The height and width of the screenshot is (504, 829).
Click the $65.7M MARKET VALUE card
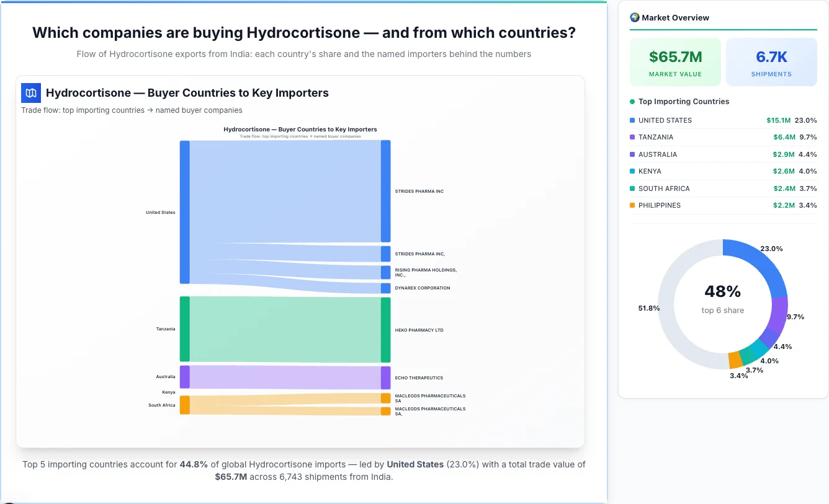pyautogui.click(x=675, y=61)
